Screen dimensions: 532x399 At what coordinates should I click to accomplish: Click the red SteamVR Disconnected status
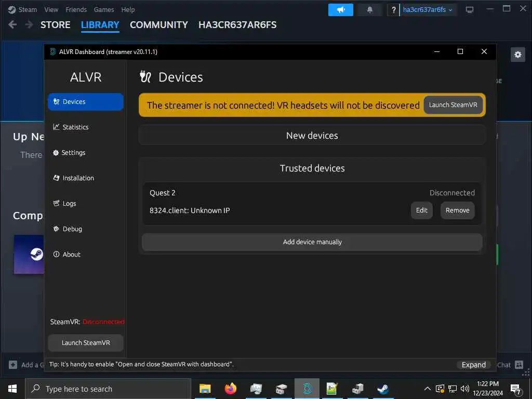(x=103, y=322)
